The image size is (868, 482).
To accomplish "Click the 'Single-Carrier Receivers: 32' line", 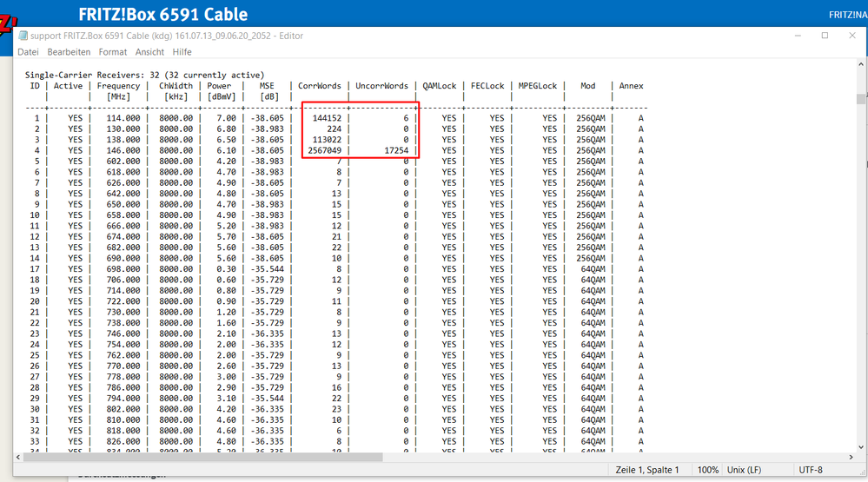I will (144, 75).
